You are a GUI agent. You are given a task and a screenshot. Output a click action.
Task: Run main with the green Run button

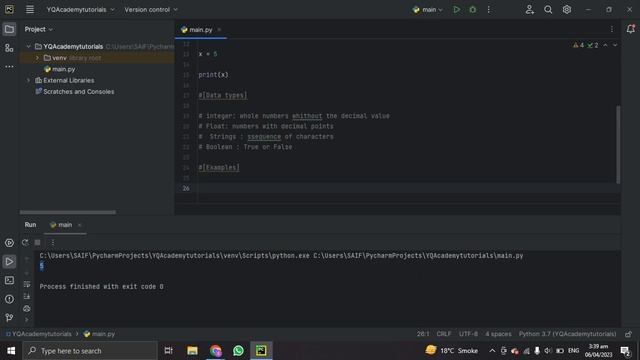[x=456, y=9]
